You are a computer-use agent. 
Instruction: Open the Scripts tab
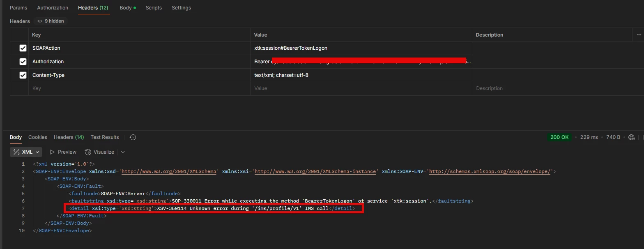[x=154, y=8]
